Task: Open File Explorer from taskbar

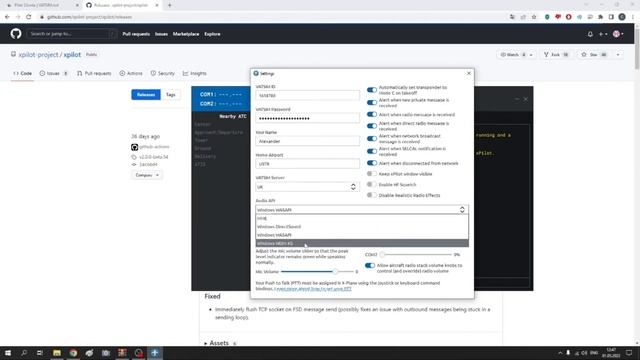Action: click(x=57, y=353)
